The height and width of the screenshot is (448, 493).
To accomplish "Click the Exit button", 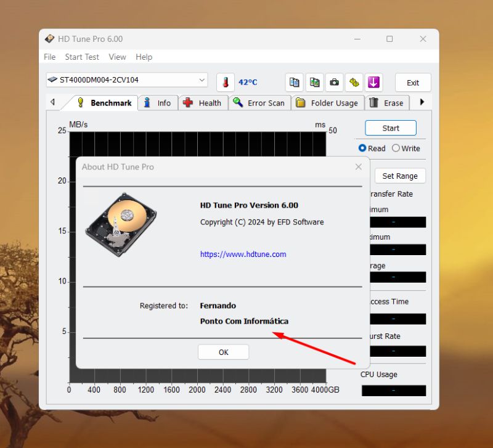I will point(413,83).
